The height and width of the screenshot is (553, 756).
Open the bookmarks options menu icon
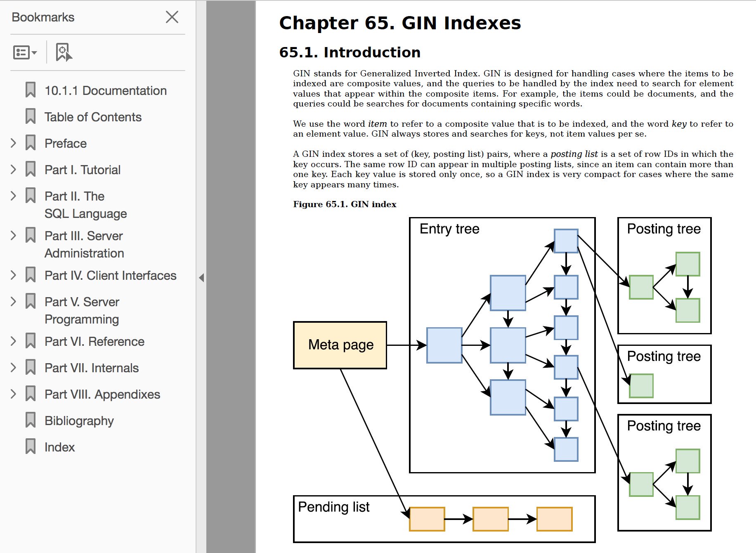[x=25, y=53]
